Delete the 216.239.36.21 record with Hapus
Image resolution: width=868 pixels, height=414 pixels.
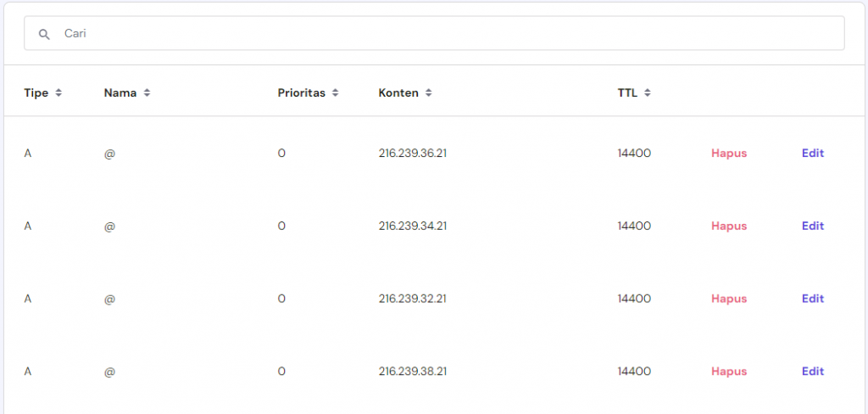729,154
